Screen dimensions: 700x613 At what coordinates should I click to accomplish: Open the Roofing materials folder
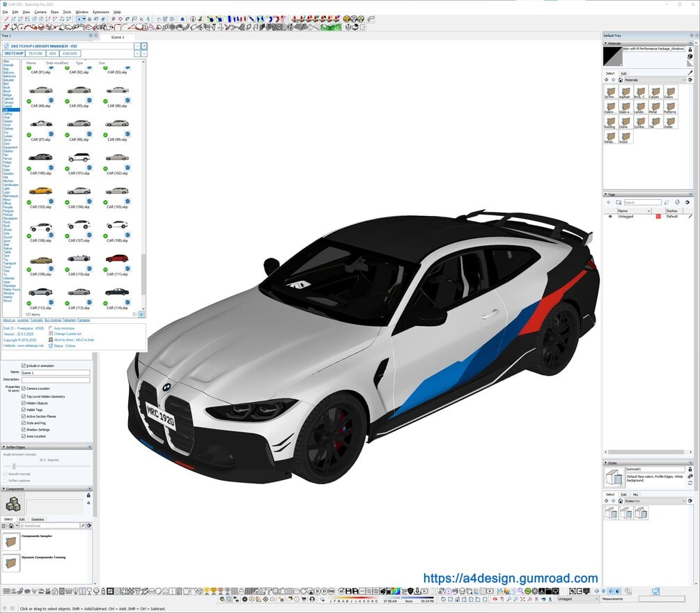tap(610, 122)
